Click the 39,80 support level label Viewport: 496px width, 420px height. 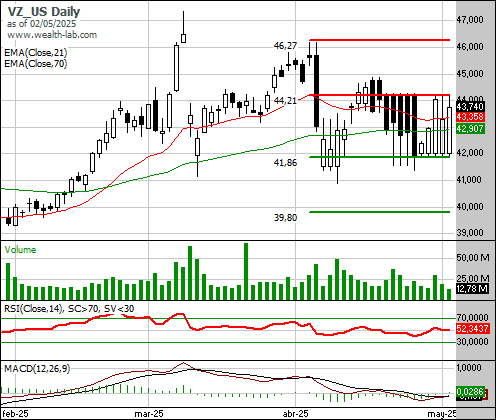tap(285, 218)
